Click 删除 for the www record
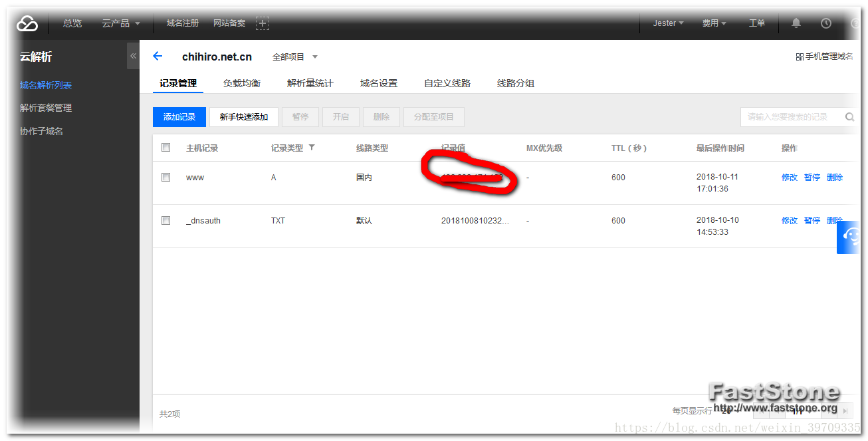 point(835,178)
